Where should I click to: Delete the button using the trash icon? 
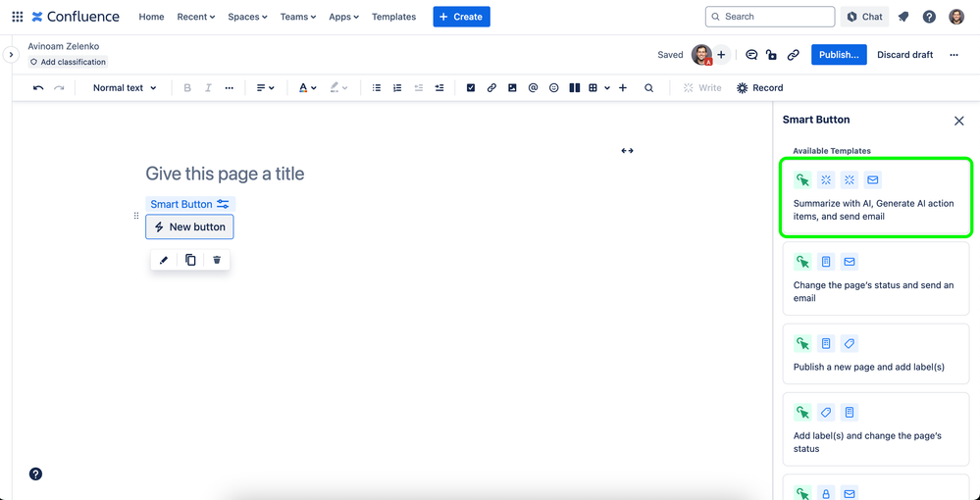pyautogui.click(x=217, y=260)
